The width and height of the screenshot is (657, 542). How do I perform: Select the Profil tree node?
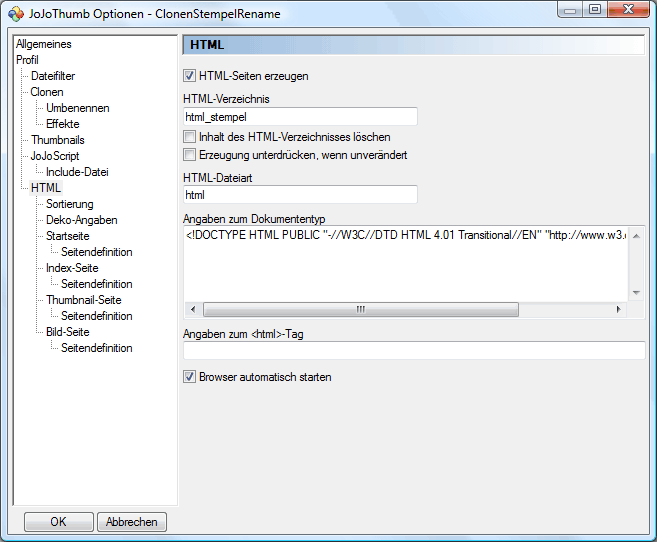coord(27,60)
